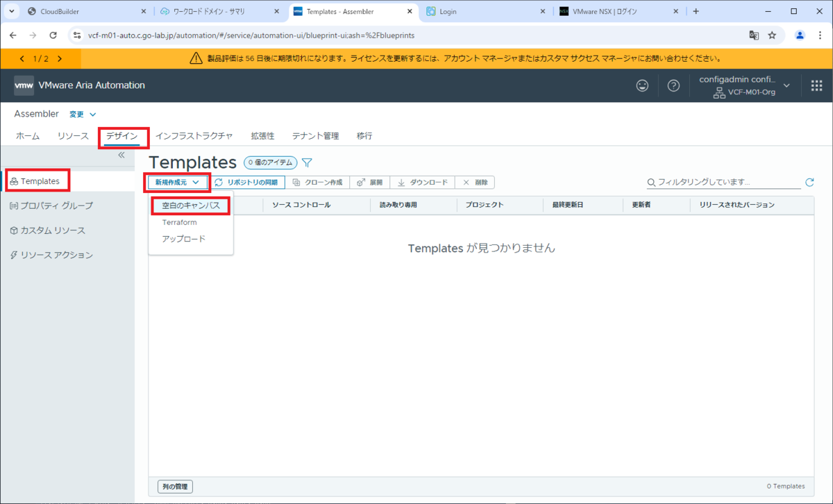Viewport: 833px width, 504px height.
Task: Sort by 読み取り専用 column header
Action: click(398, 205)
